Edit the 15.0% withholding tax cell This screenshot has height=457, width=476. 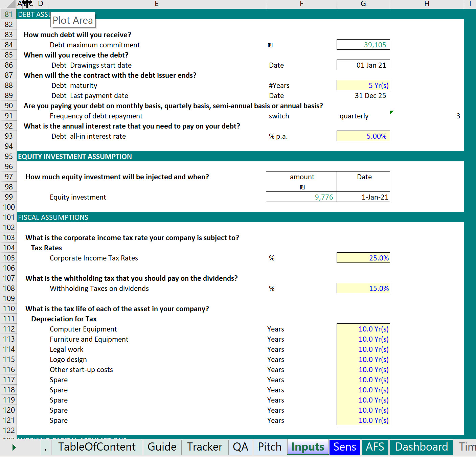pos(363,288)
